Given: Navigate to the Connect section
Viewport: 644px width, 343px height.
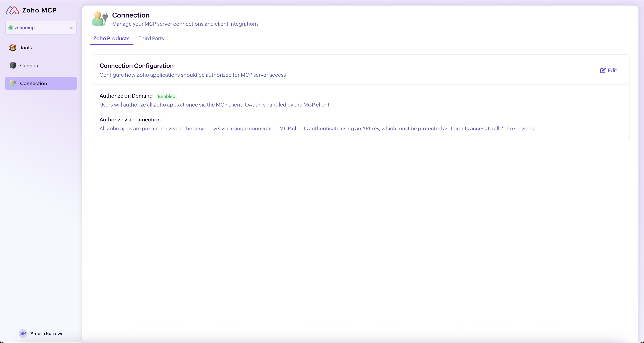Looking at the screenshot, I should 41,65.
